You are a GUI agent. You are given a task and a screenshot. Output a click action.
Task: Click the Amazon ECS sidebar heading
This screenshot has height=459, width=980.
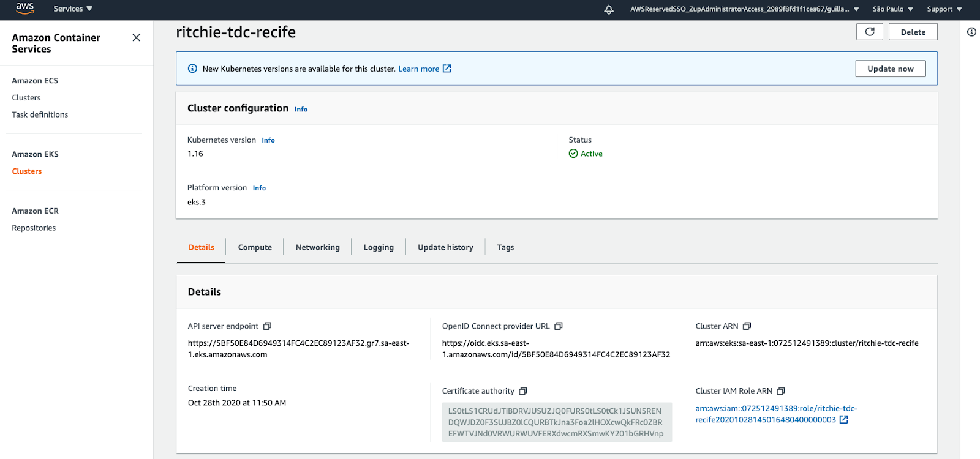pyautogui.click(x=35, y=81)
